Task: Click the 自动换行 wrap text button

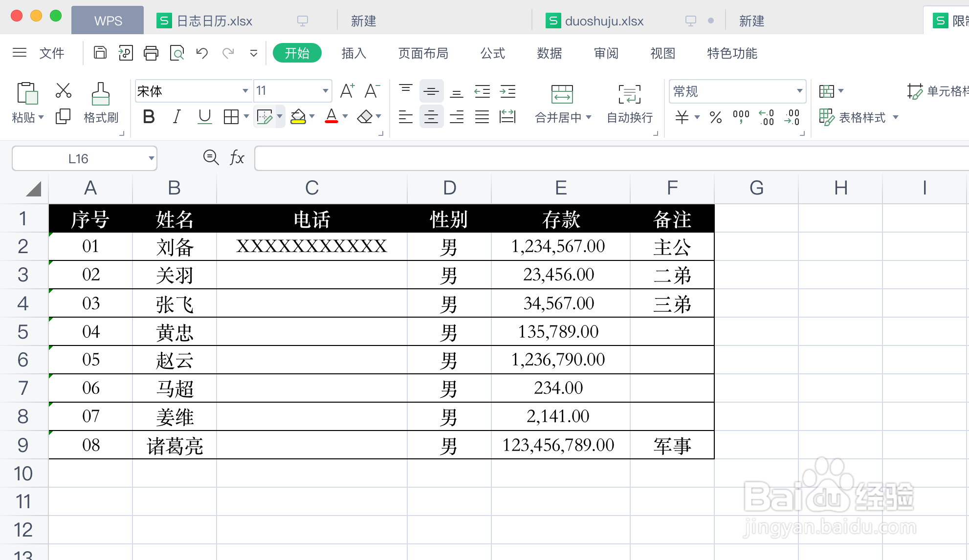Action: click(x=630, y=104)
